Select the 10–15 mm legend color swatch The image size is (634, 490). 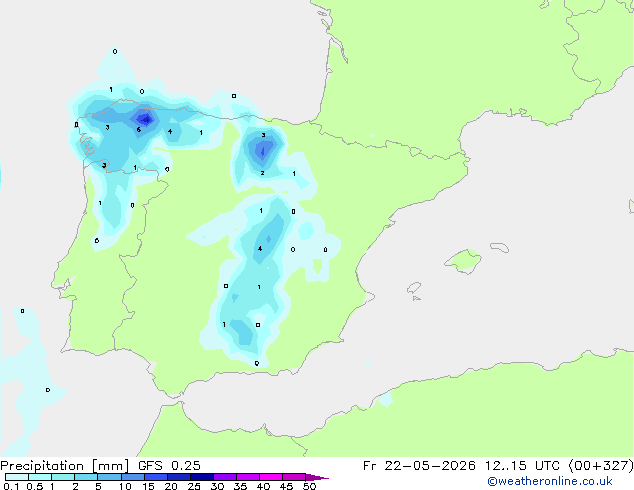(132, 477)
